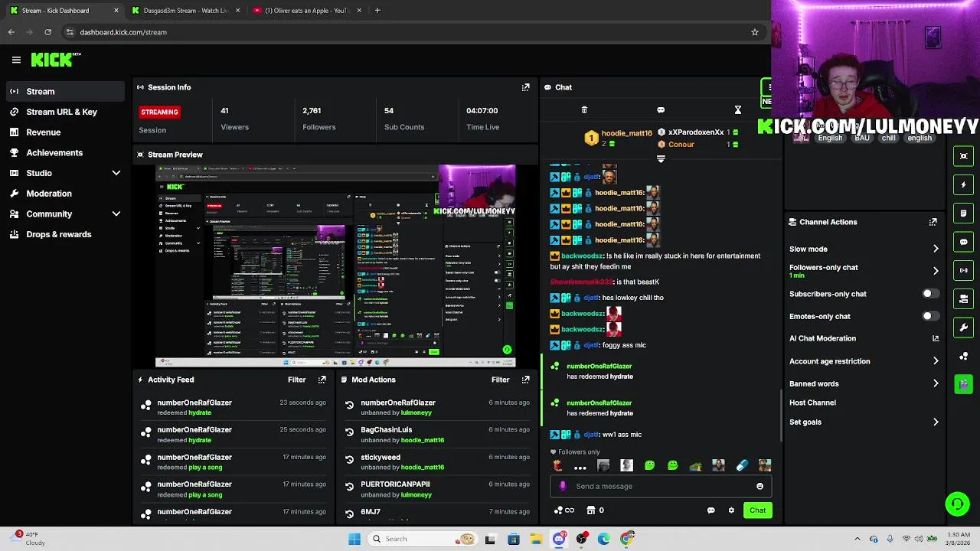Reload the browser page
The image size is (980, 551).
click(x=48, y=32)
